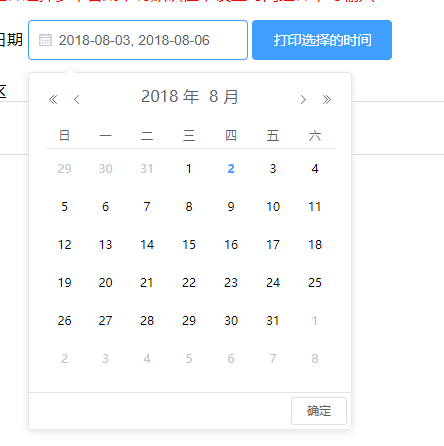This screenshot has width=444, height=446.
Task: Go to previous month with left arrow
Action: pos(77,99)
